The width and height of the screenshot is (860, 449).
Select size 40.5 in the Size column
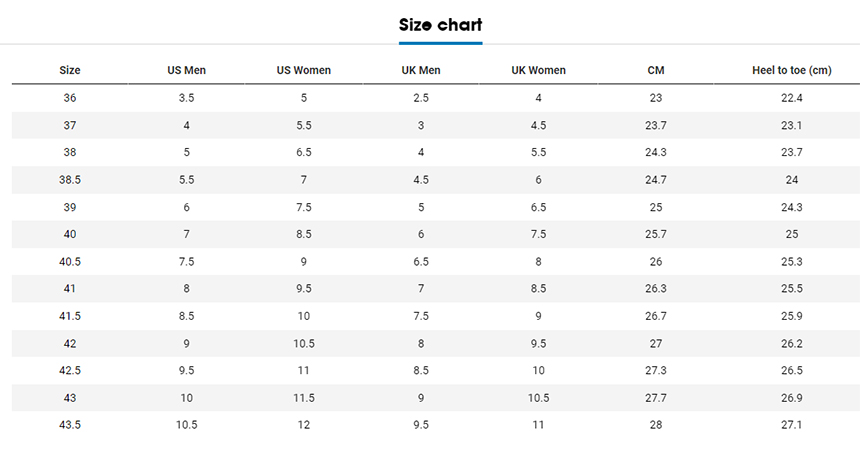click(70, 261)
